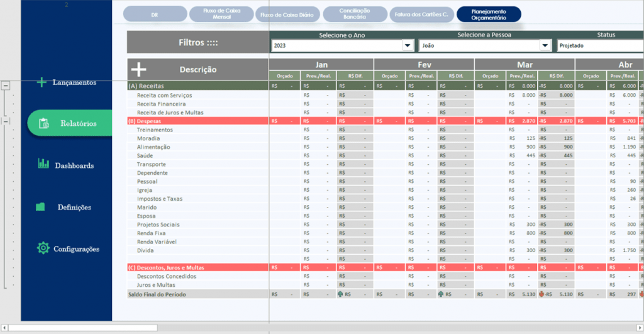Click the horizontal scrollbar left arrow

click(x=4, y=328)
